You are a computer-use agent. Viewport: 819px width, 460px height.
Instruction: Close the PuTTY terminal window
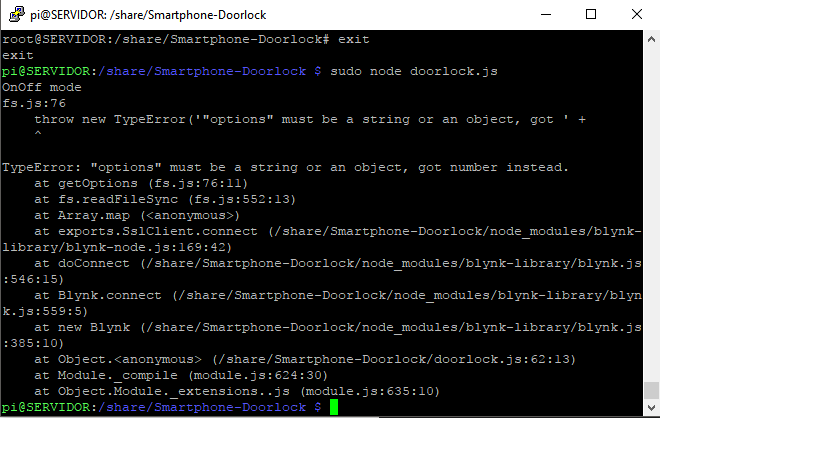tap(637, 15)
